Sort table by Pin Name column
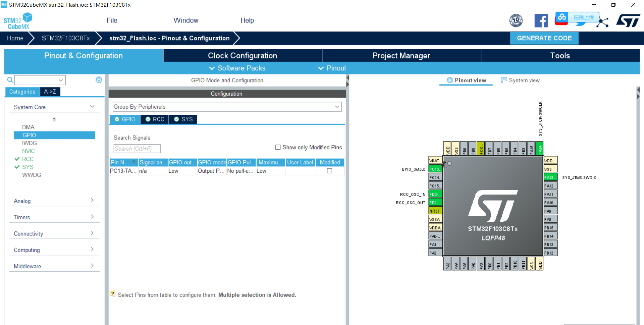The image size is (644, 325). [x=124, y=162]
